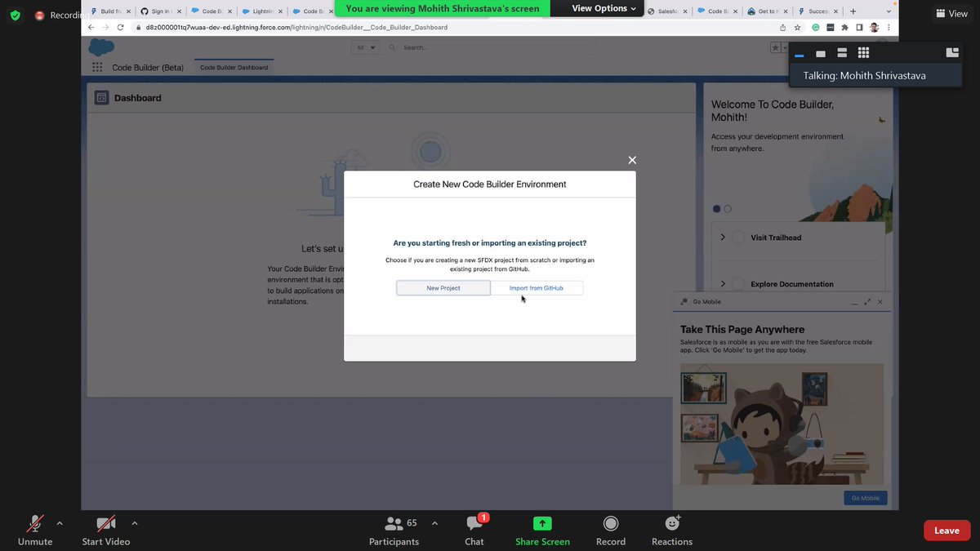Viewport: 980px width, 551px height.
Task: Click the Salesforce browser tab
Action: pos(666,11)
